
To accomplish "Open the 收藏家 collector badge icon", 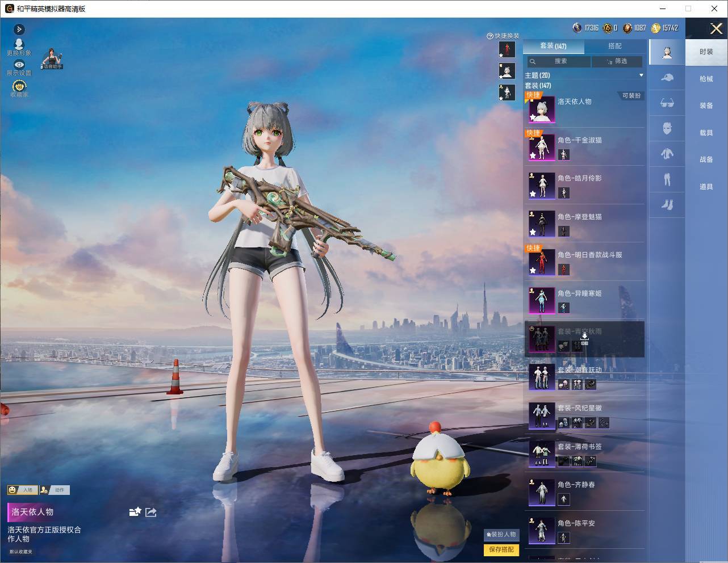I will pyautogui.click(x=19, y=86).
